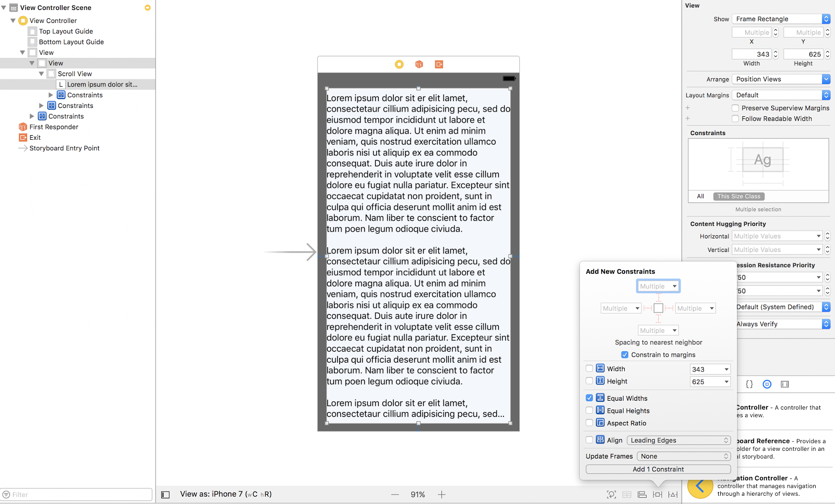This screenshot has height=504, width=835.
Task: Open the Add New Constraints tool in canvas bar
Action: tap(658, 495)
